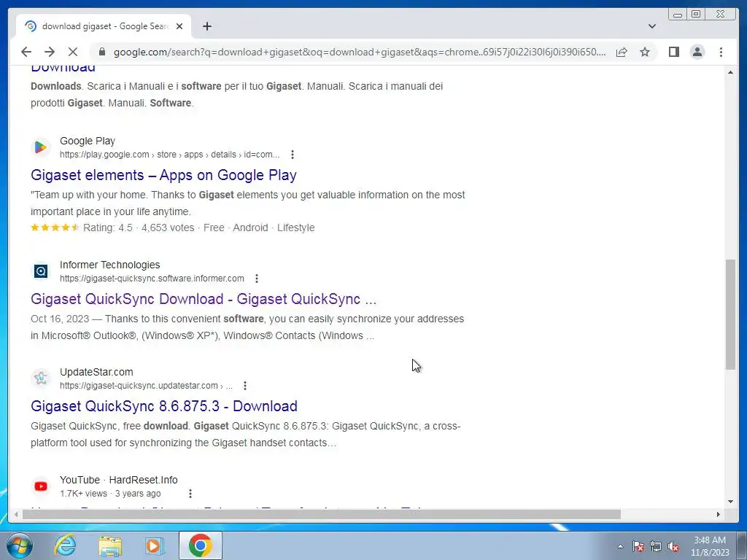The height and width of the screenshot is (560, 747).
Task: Click the play.google.com URL breadcrumb
Action: click(x=169, y=155)
